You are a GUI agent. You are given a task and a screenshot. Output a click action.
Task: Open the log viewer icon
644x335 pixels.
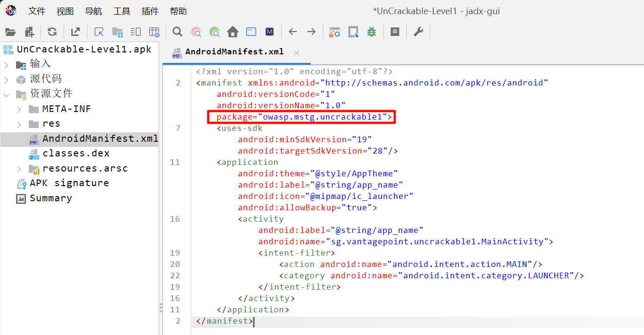click(x=395, y=32)
